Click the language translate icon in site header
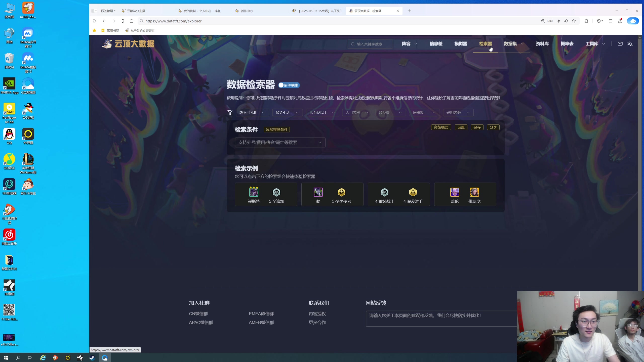The image size is (644, 362). coord(630,44)
